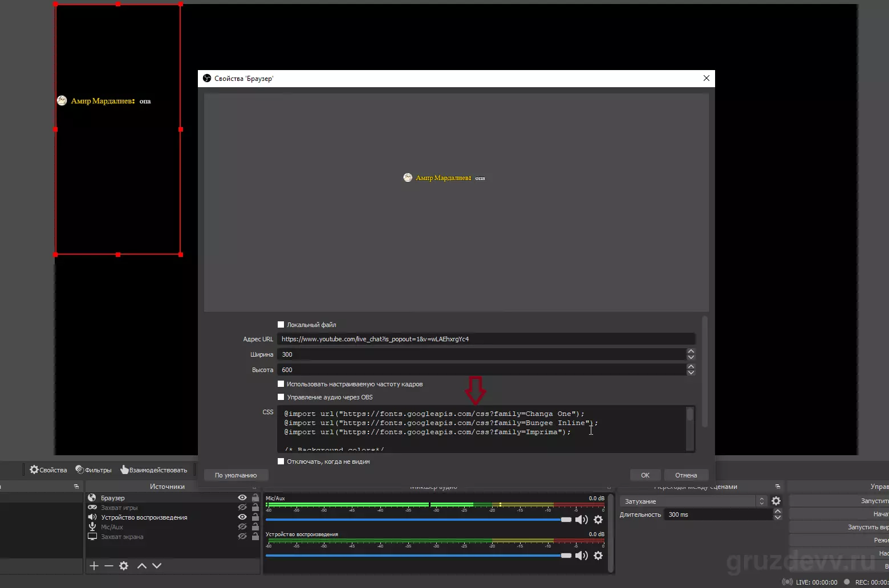
Task: Click Устройство воспроизведения volume slider handle
Action: (566, 556)
